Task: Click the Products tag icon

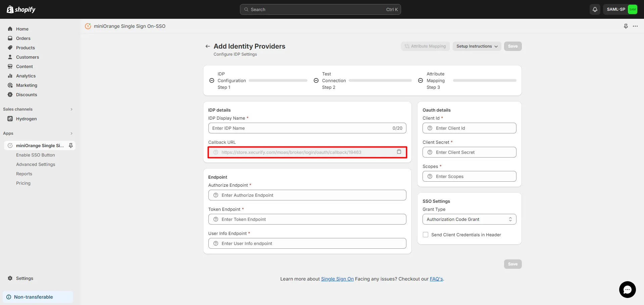Action: click(x=10, y=48)
